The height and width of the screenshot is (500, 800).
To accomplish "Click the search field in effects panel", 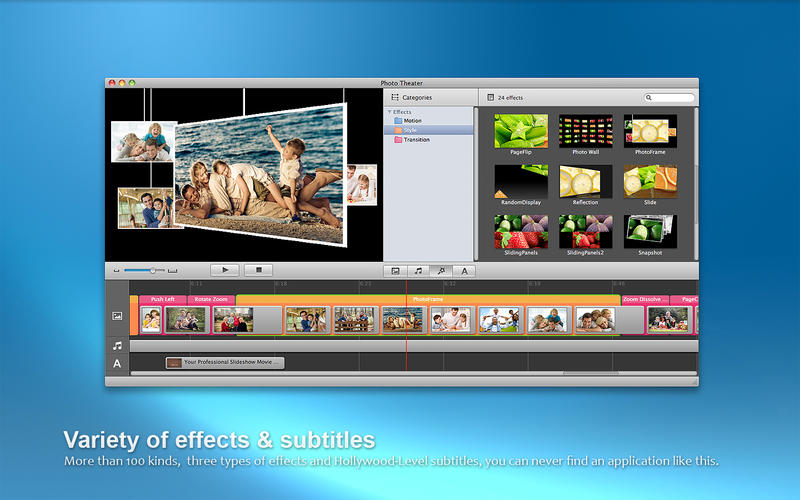I will (x=669, y=97).
